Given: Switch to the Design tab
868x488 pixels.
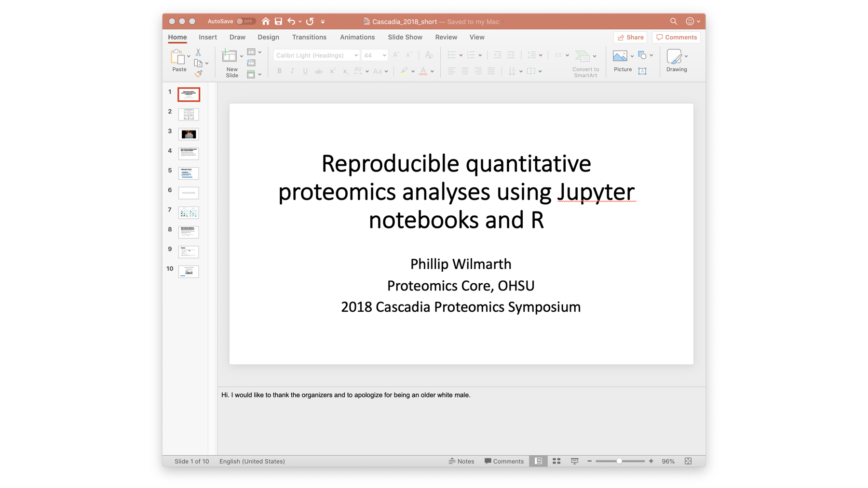Looking at the screenshot, I should [268, 37].
